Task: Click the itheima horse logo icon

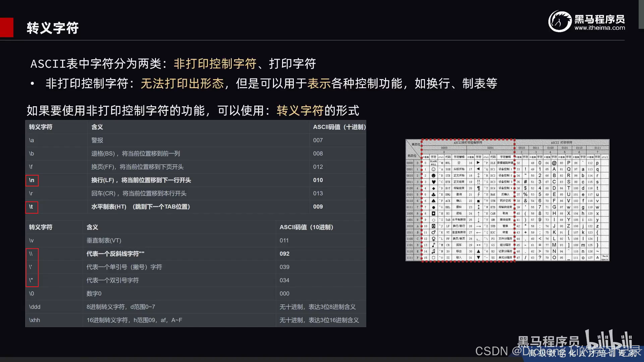Action: click(x=559, y=22)
